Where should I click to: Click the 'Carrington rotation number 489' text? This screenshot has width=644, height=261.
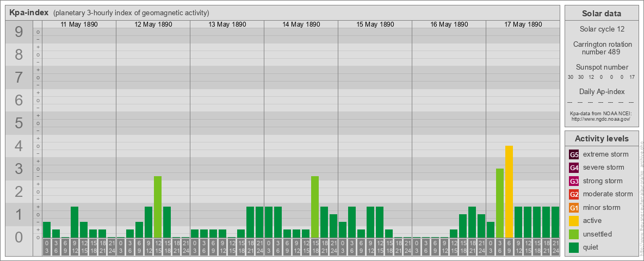coord(602,48)
